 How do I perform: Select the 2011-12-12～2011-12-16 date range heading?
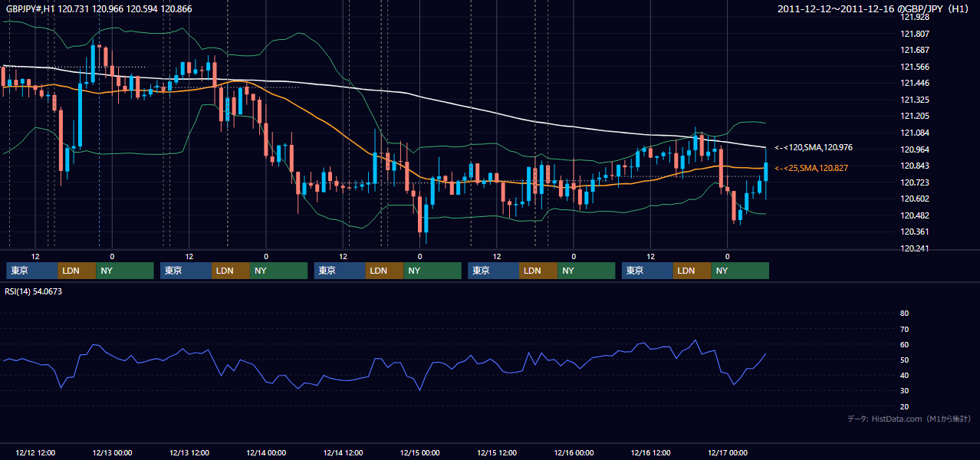[873, 8]
